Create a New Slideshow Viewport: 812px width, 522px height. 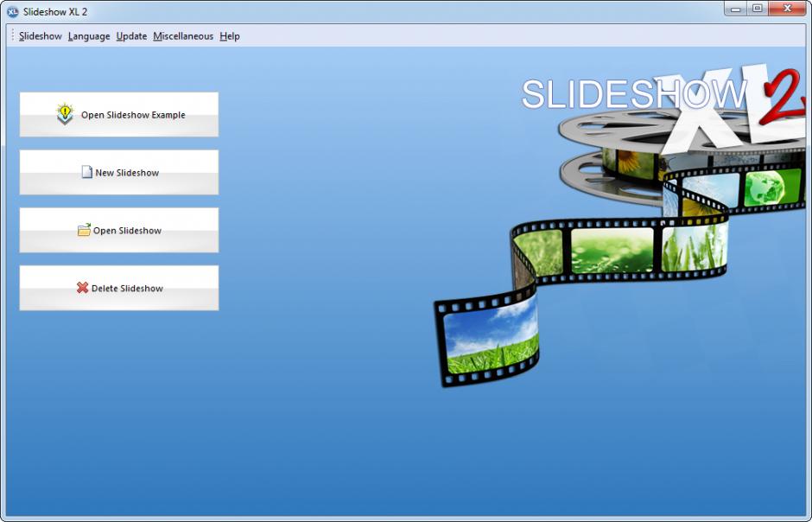pyautogui.click(x=119, y=173)
